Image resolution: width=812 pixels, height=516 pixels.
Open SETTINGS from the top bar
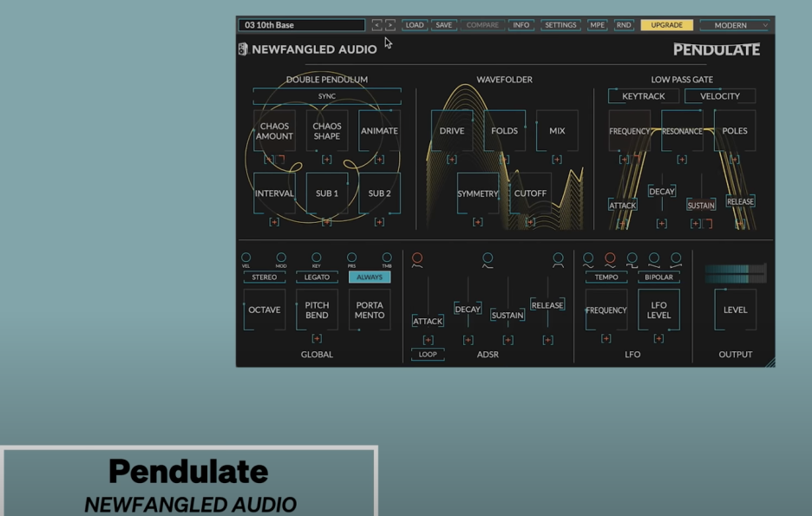click(560, 25)
